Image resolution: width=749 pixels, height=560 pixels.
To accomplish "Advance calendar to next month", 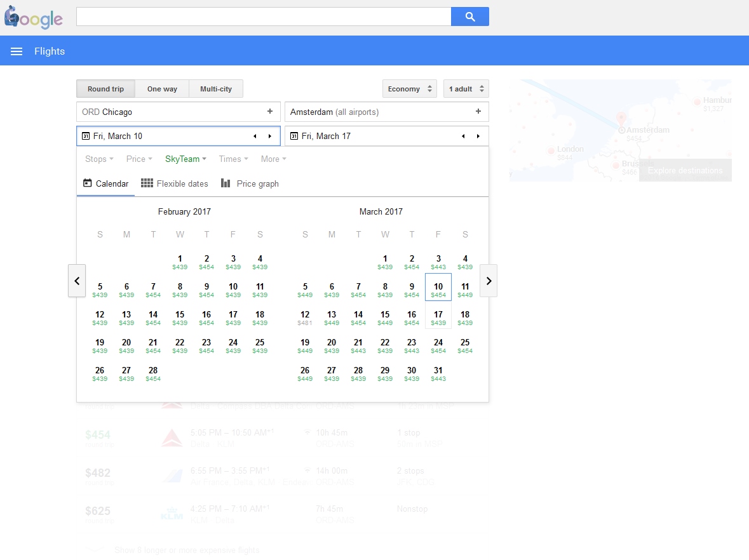I will click(x=488, y=281).
